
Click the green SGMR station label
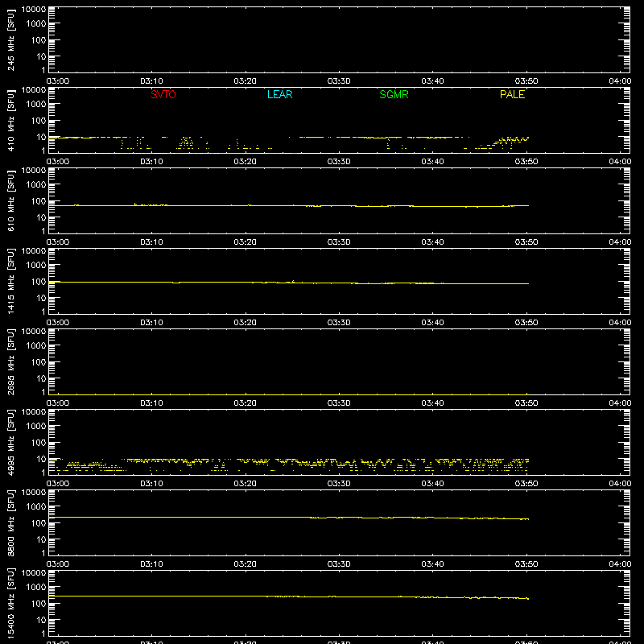394,94
